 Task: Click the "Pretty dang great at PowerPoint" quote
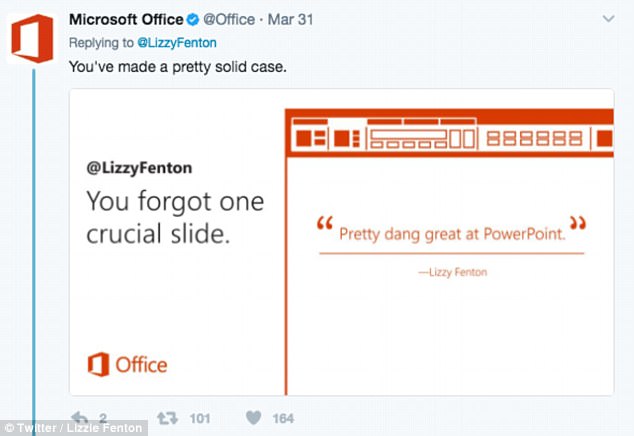coord(451,231)
